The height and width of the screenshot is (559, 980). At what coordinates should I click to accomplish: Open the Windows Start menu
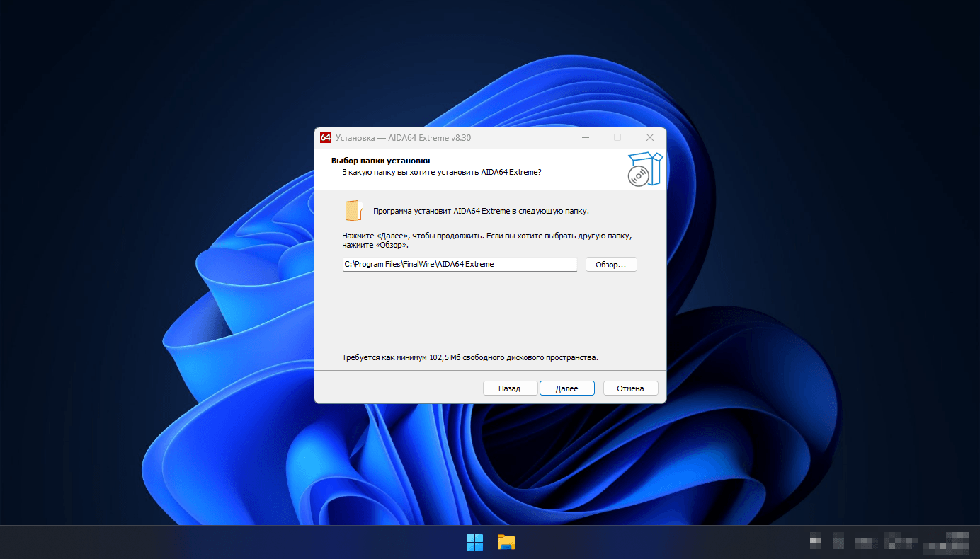tap(474, 542)
